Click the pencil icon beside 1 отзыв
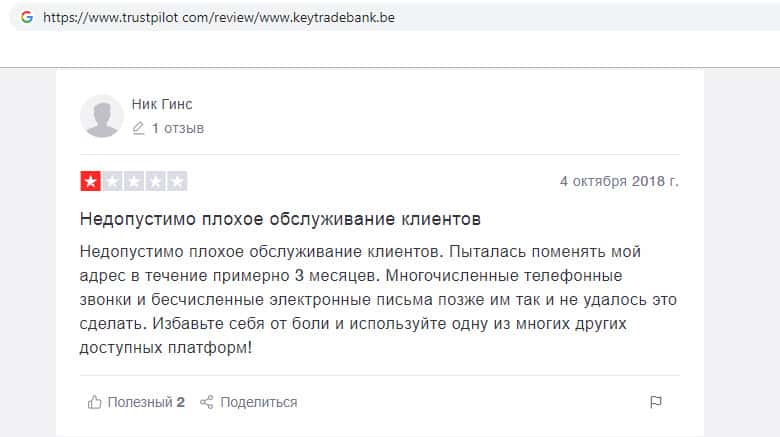The image size is (780, 437). click(x=138, y=128)
